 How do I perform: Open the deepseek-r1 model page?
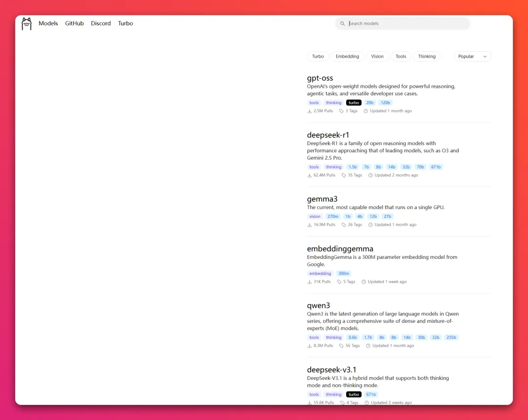coord(328,135)
